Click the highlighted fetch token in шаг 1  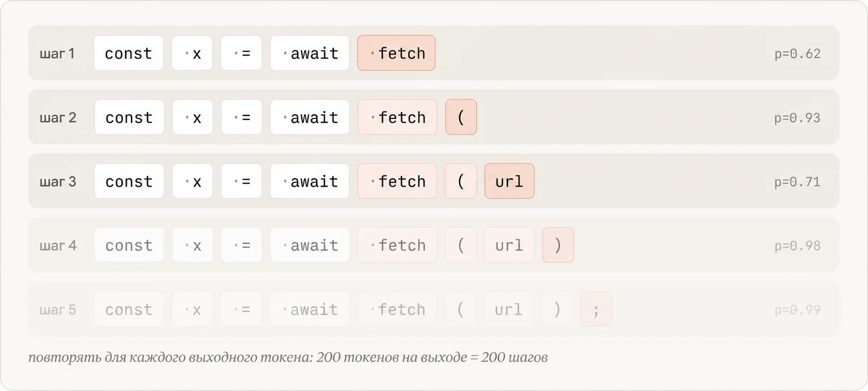(396, 53)
